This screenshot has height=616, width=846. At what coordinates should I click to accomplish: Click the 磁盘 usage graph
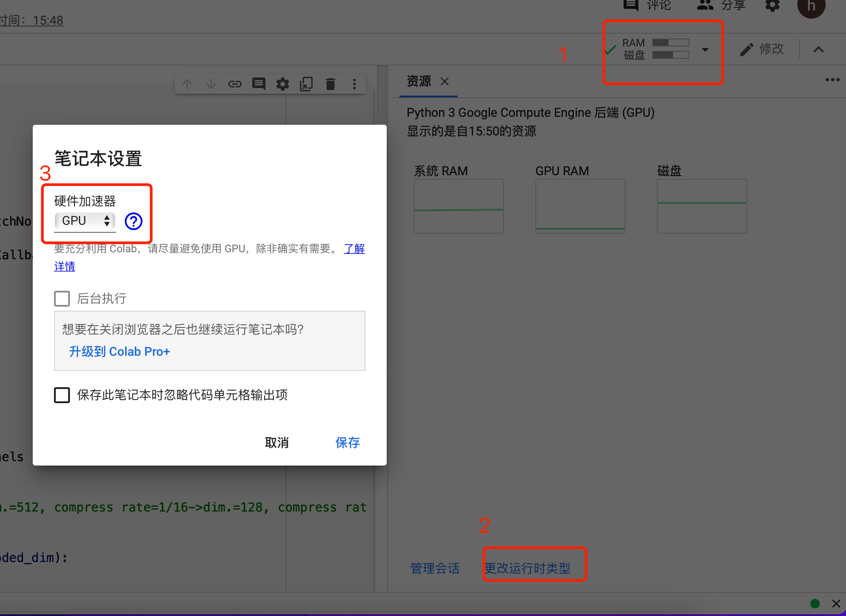(702, 206)
